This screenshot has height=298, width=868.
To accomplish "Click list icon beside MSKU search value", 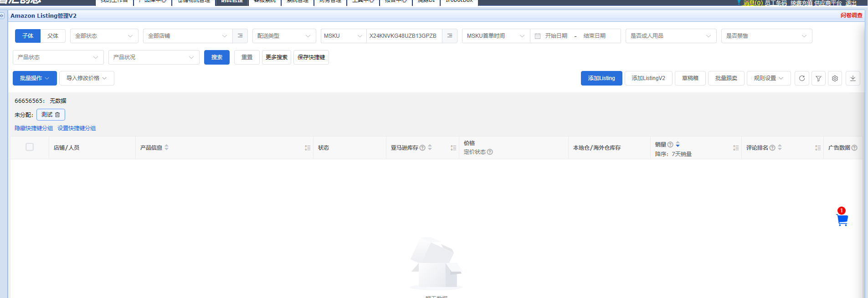I will click(x=450, y=36).
